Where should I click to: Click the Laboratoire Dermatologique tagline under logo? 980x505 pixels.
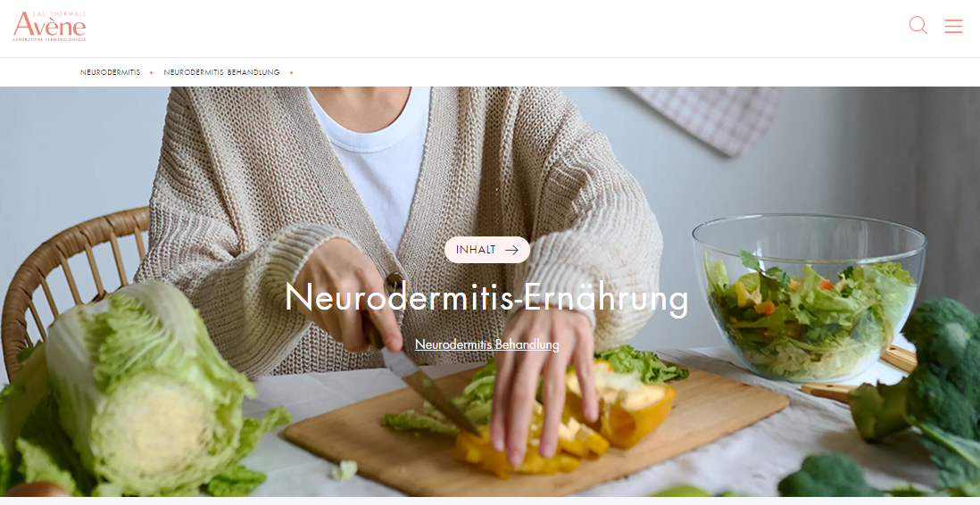(49, 39)
